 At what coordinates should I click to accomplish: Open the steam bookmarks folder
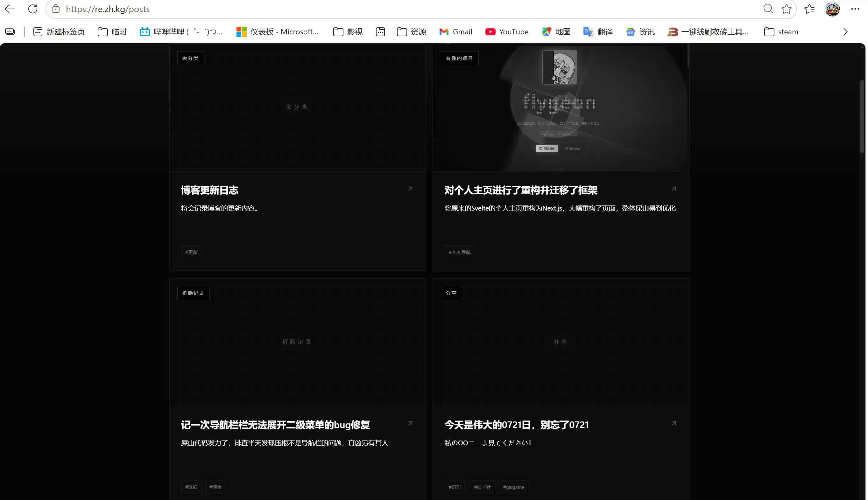[x=781, y=31]
